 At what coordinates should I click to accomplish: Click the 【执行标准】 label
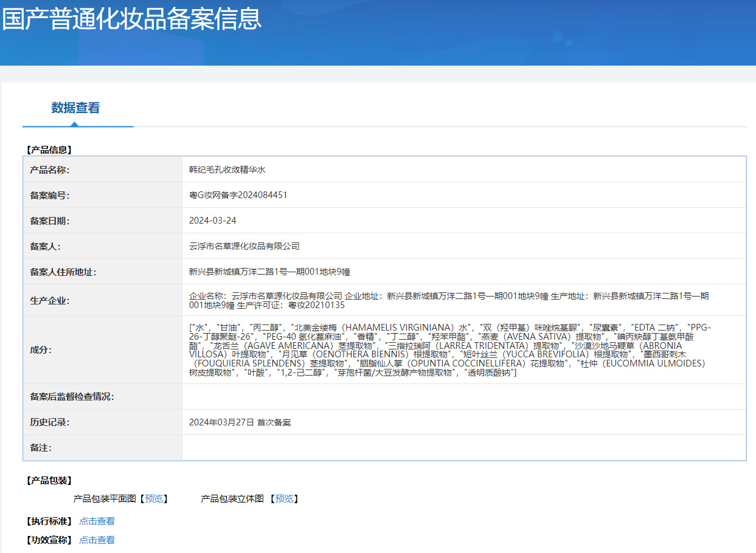point(49,521)
